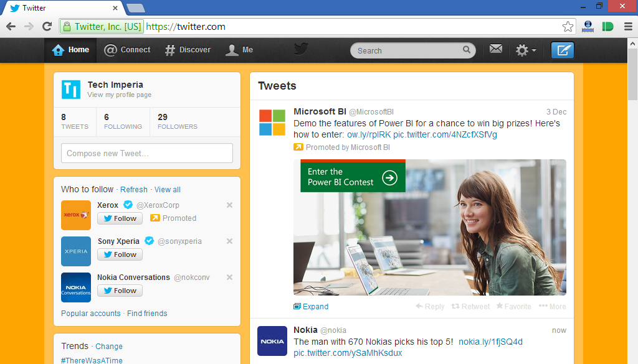
Task: Click the Compose new Tweet field
Action: 147,153
